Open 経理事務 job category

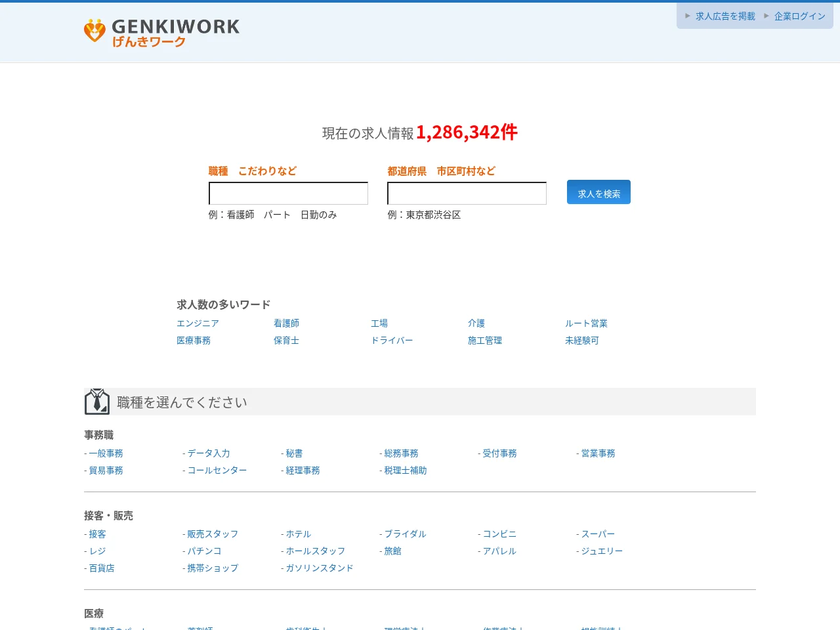[x=303, y=471]
